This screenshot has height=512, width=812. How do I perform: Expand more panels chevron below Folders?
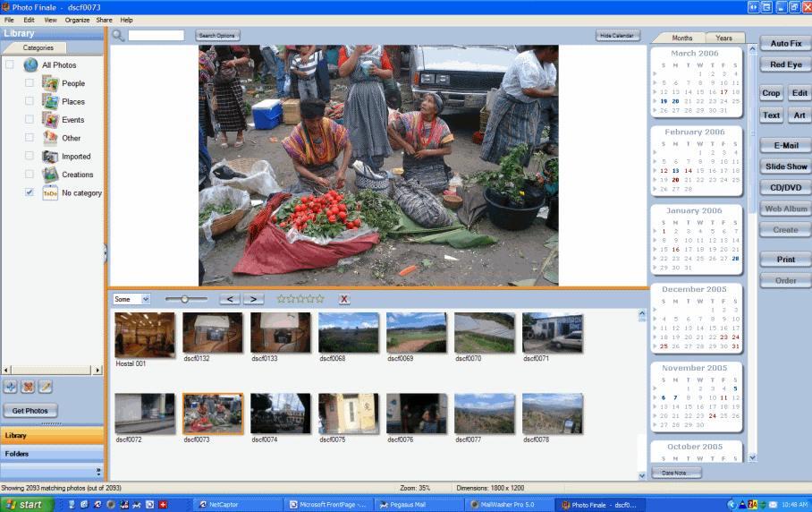(98, 472)
